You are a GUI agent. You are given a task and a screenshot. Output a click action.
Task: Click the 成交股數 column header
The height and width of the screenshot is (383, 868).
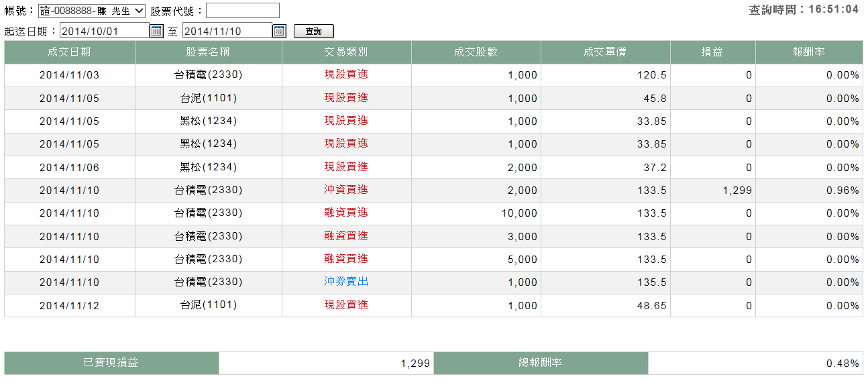476,52
